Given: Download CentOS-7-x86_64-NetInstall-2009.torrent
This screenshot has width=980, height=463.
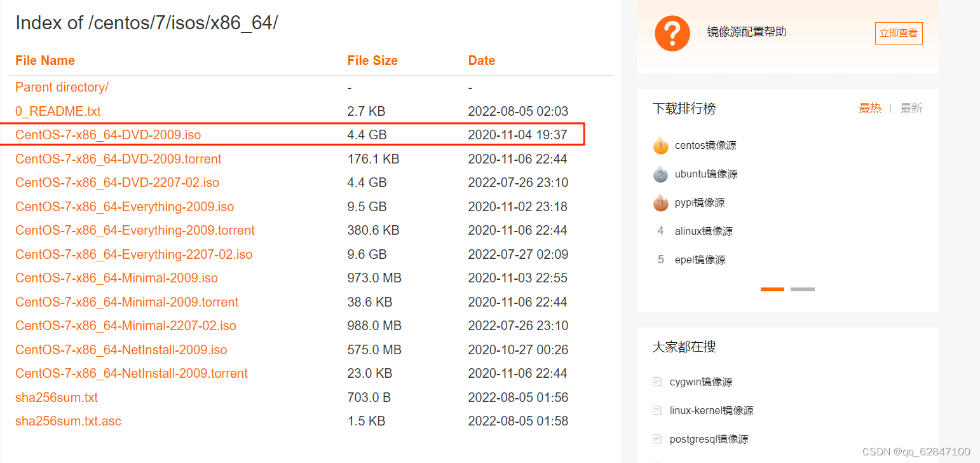Looking at the screenshot, I should click(132, 373).
